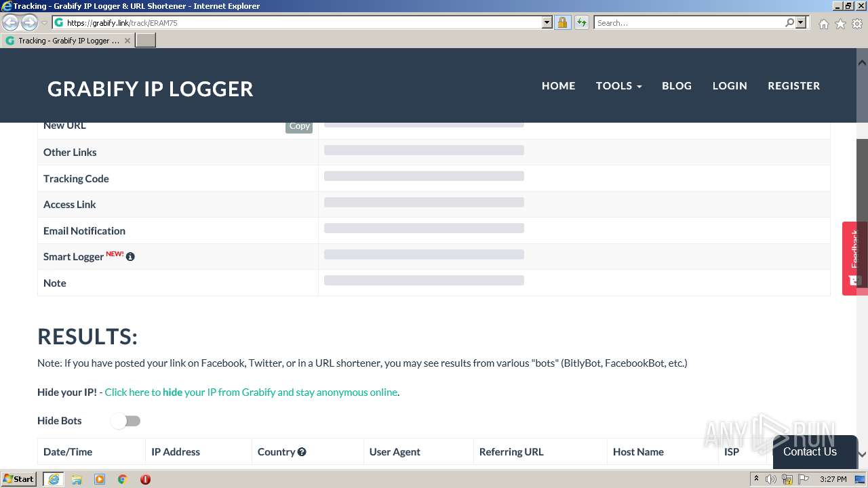Click the network tray icon

pos(787,479)
